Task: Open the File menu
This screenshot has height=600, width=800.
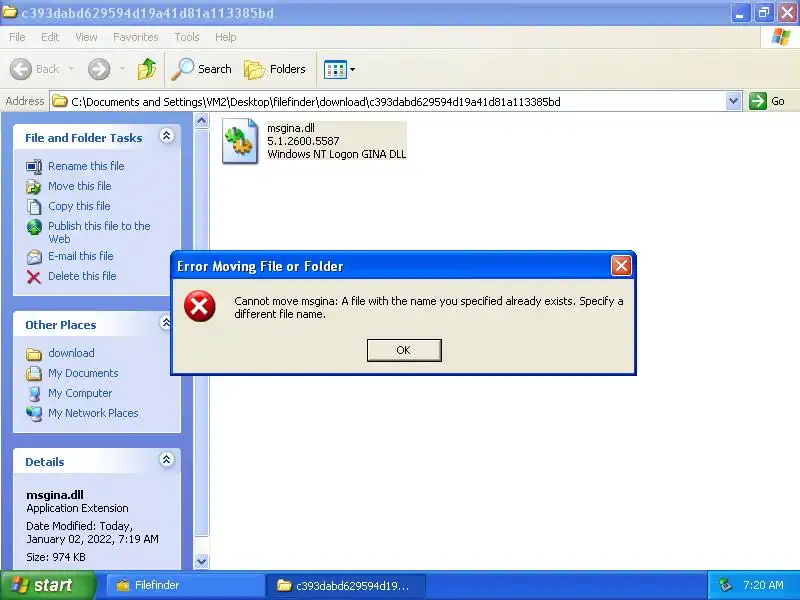Action: (x=17, y=37)
